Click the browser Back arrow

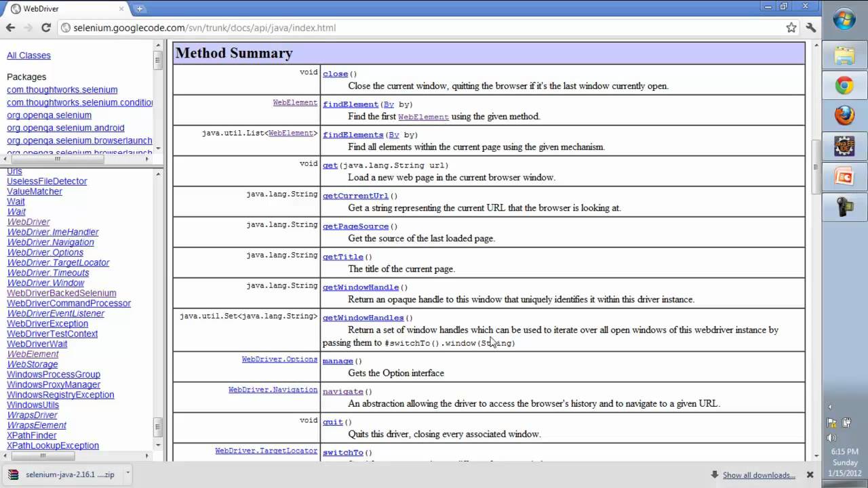click(x=10, y=28)
